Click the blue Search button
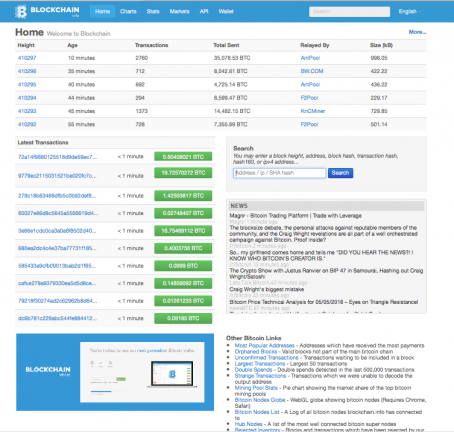 pos(340,173)
